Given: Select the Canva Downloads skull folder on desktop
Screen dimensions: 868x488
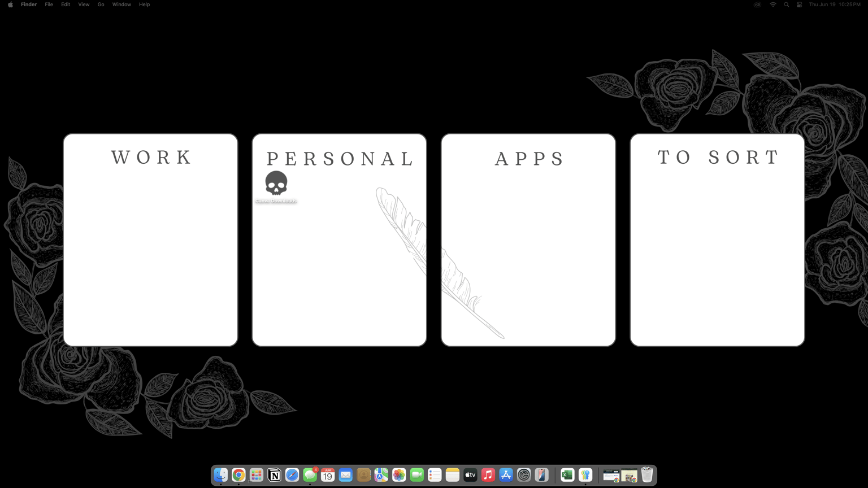Looking at the screenshot, I should point(276,187).
